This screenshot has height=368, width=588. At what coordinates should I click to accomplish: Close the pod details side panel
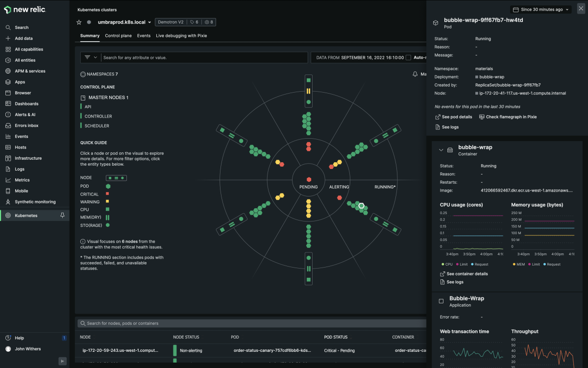tap(581, 9)
